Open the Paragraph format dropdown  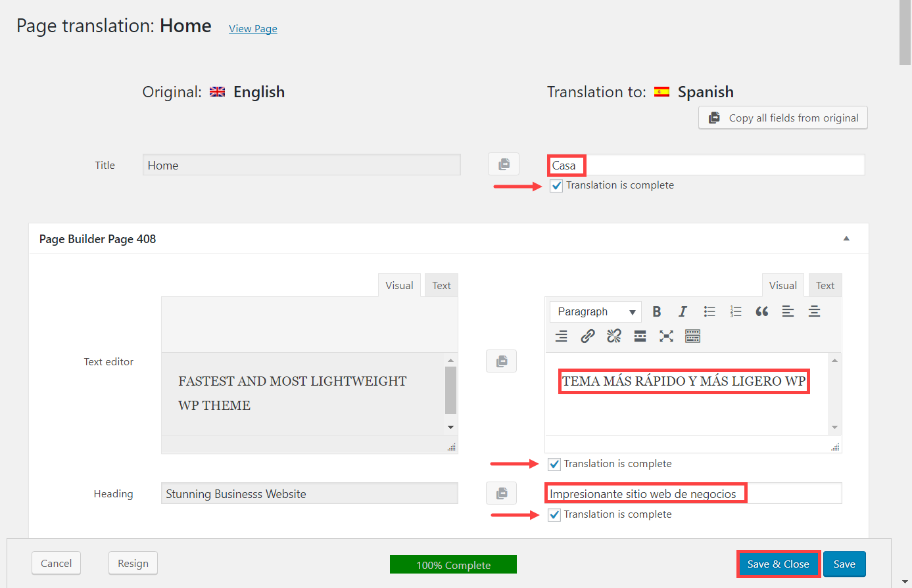pos(596,311)
